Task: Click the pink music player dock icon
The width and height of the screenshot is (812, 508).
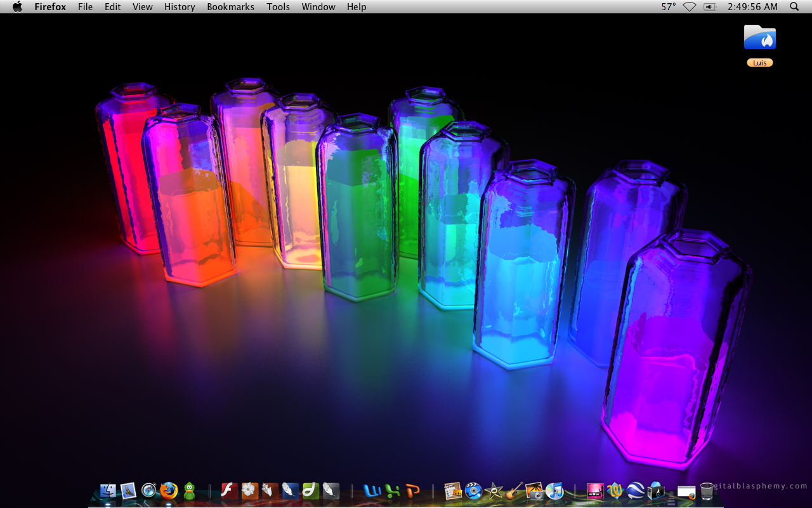Action: 595,491
